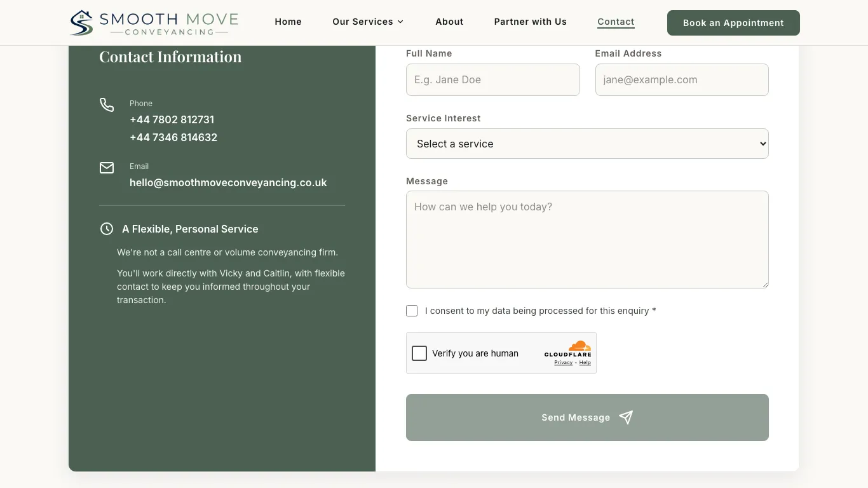Open Partner with Us page
Viewport: 868px width, 488px height.
tap(531, 22)
